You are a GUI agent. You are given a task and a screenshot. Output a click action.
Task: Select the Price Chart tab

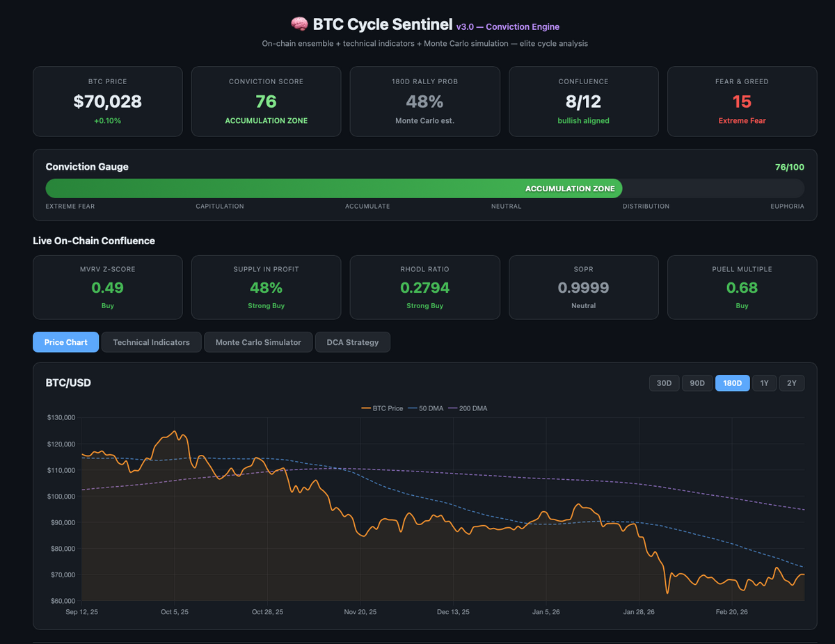click(65, 342)
